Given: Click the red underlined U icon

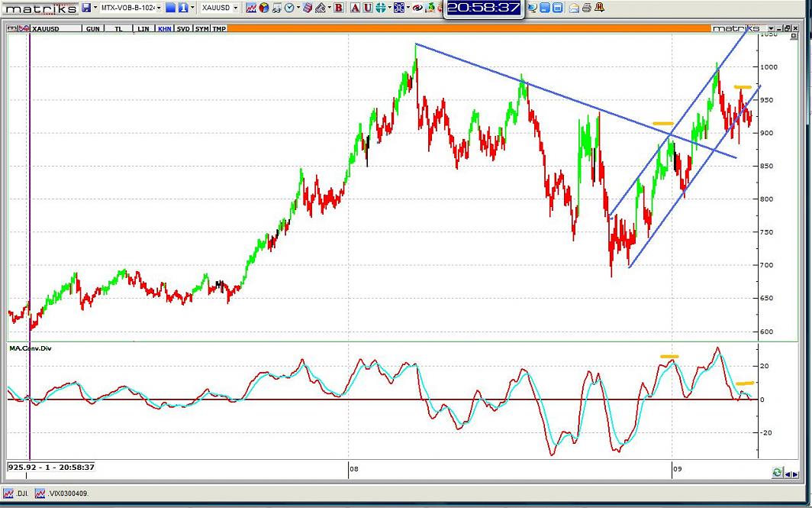Looking at the screenshot, I should [368, 8].
